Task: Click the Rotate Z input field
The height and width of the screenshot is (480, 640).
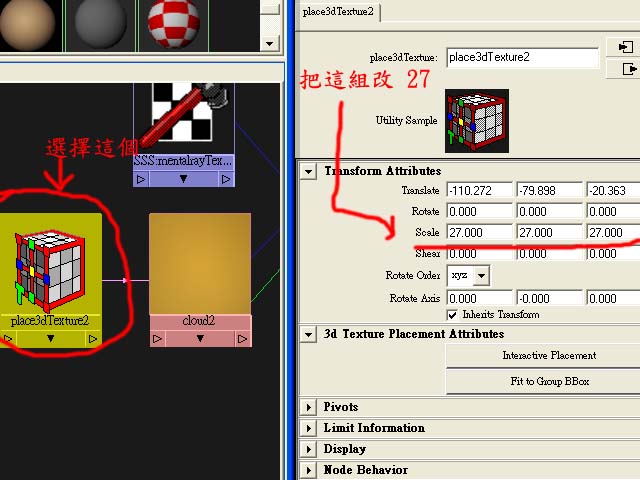Action: click(613, 211)
